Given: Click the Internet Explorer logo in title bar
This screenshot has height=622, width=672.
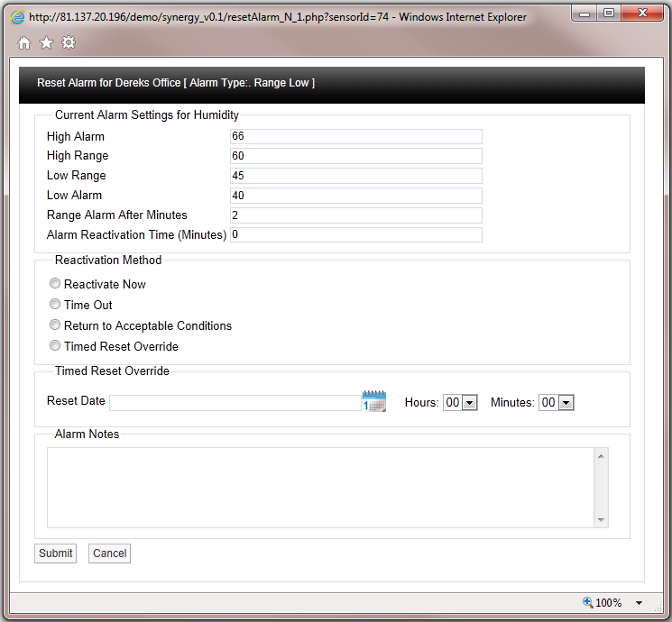Looking at the screenshot, I should (17, 17).
